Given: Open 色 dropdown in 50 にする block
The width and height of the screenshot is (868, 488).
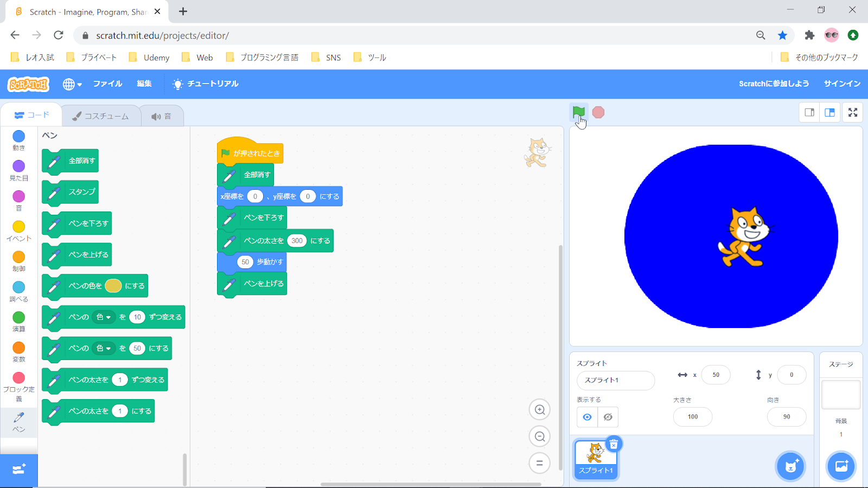Looking at the screenshot, I should (x=104, y=349).
